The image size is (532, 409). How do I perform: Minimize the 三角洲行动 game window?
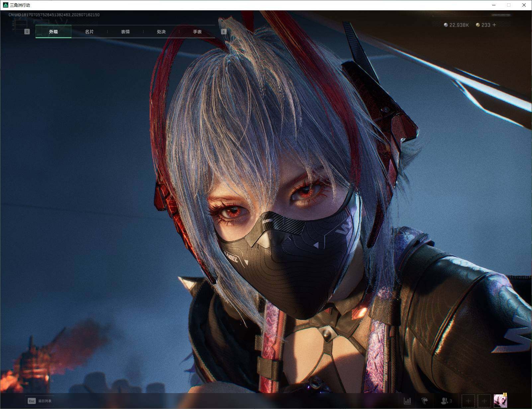493,5
